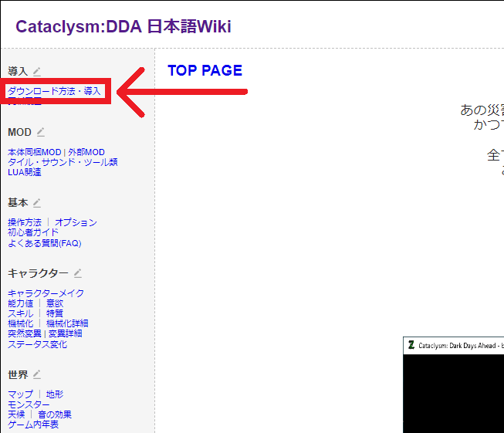504x433 pixels.
Task: Open the edit pencil next to 基本
Action: pos(37,203)
